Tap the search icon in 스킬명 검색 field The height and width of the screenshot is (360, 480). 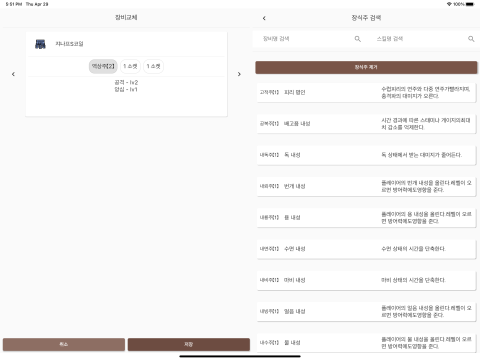(471, 39)
